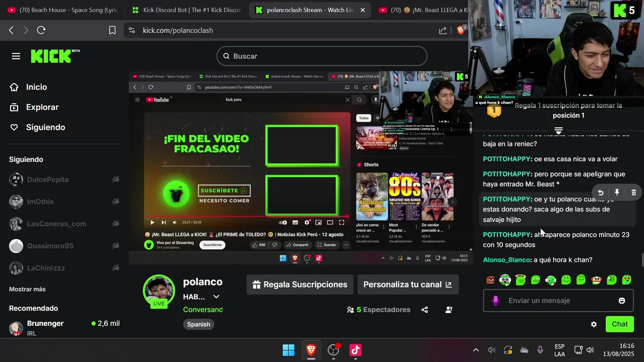Open the Conversando category link
Image resolution: width=644 pixels, height=362 pixels.
(203, 310)
